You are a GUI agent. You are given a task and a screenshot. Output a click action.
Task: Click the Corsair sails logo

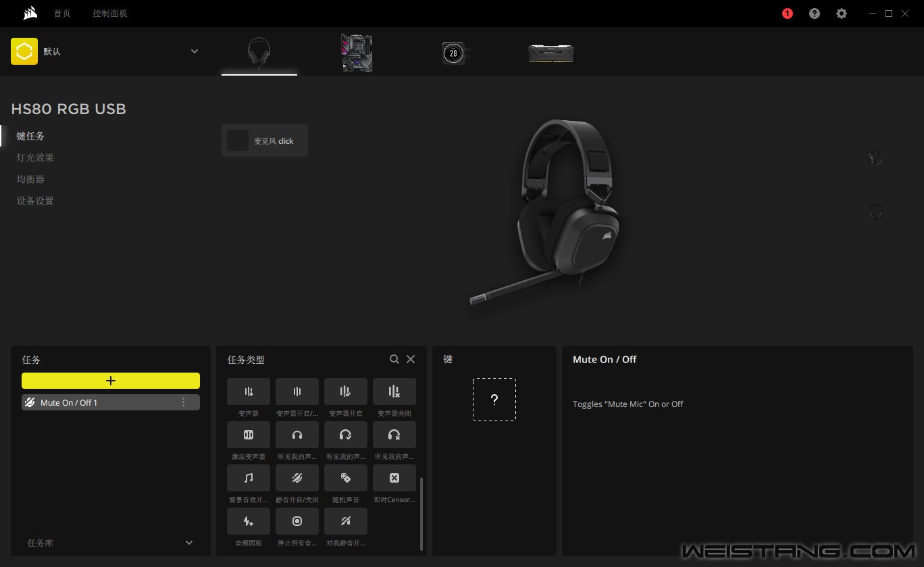[x=30, y=13]
